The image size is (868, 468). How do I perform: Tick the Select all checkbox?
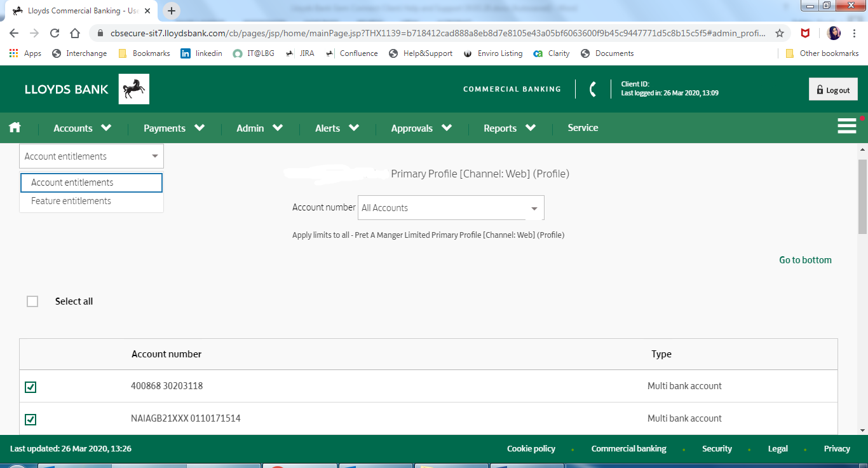32,301
